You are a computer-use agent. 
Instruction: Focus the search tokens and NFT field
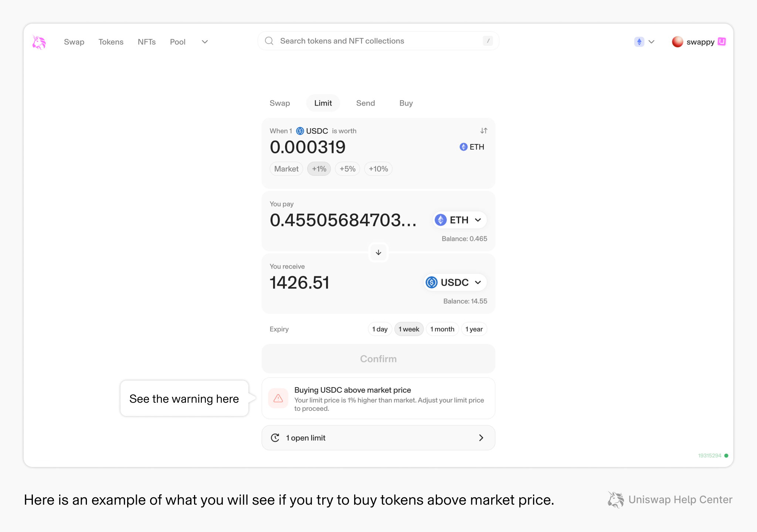[x=378, y=41]
